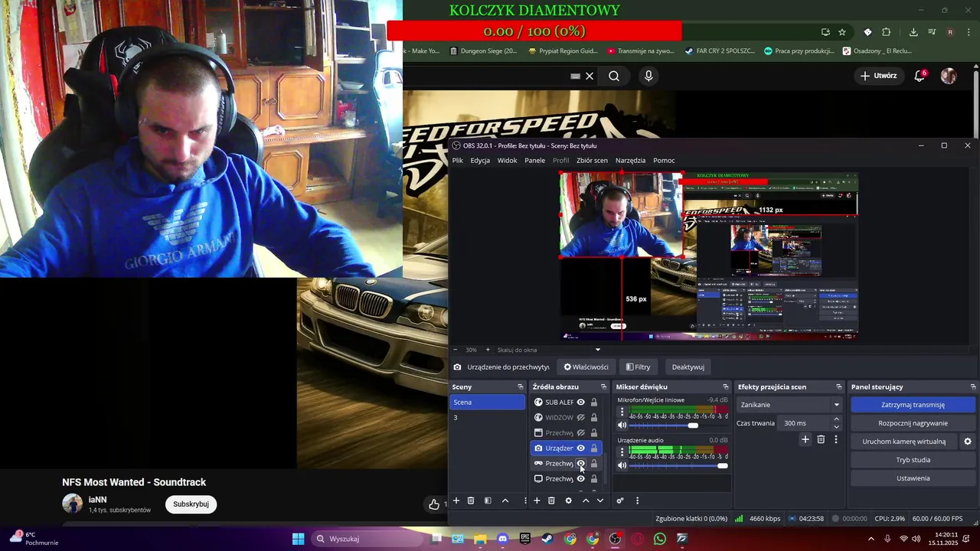This screenshot has width=980, height=551.
Task: Undock the Sceny panel
Action: (521, 387)
